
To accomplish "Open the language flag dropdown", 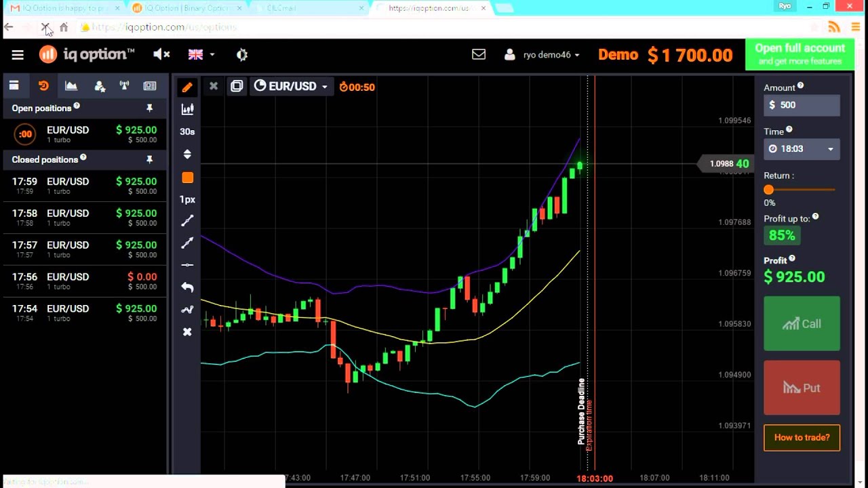I will (x=201, y=54).
